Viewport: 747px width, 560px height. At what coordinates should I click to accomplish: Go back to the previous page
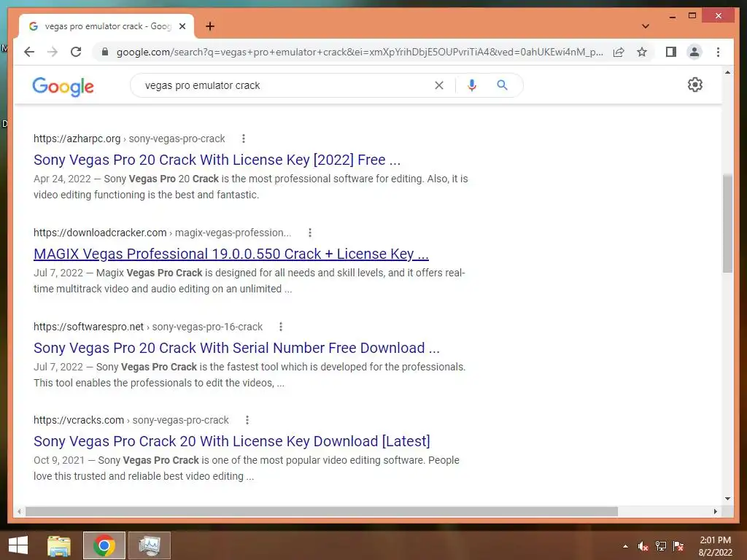tap(29, 52)
